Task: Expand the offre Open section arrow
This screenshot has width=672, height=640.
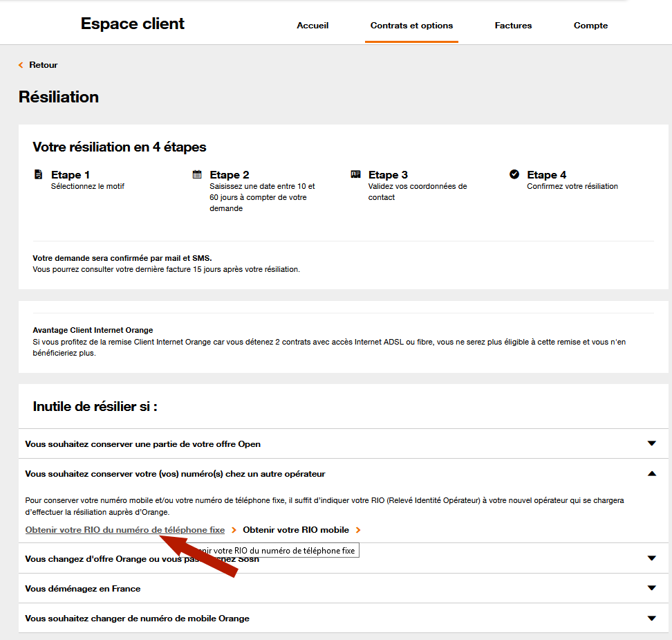Action: [652, 444]
